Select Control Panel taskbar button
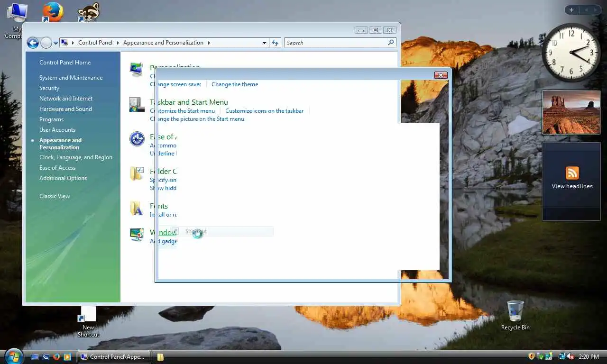Viewport: 607px width, 364px height. (x=114, y=357)
